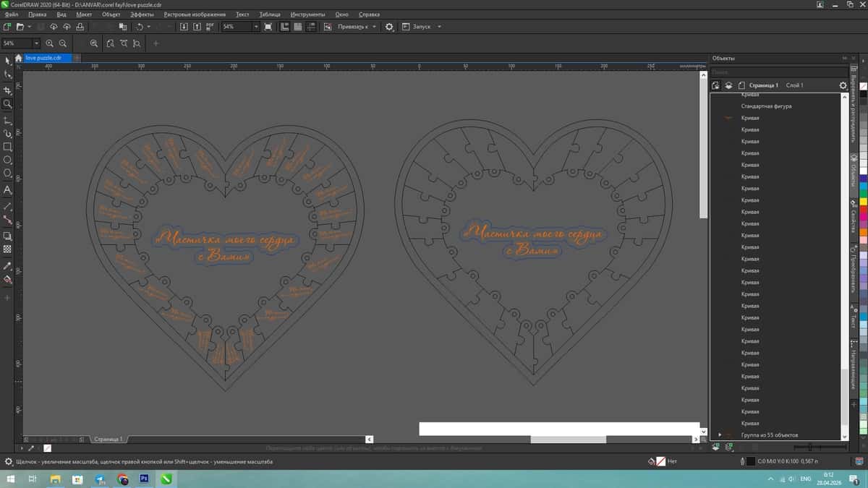Open the Objects panel settings gear
Viewport: 868px width, 488px height.
tap(843, 85)
